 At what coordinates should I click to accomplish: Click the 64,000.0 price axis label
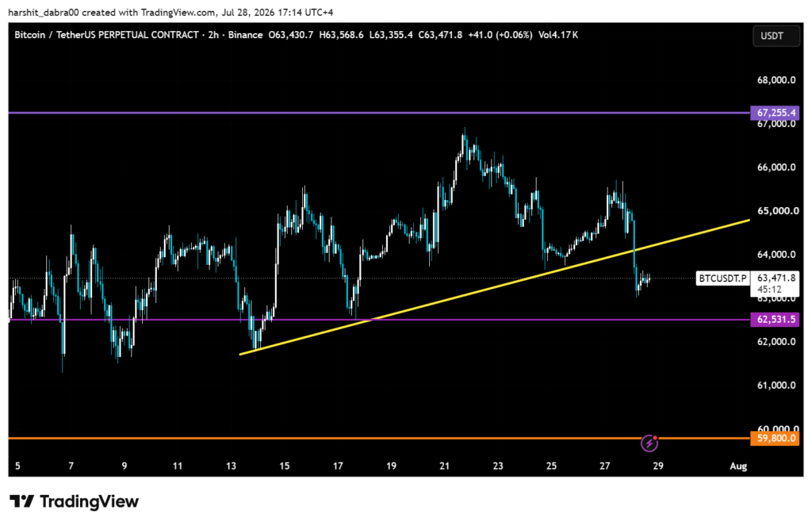tap(776, 254)
